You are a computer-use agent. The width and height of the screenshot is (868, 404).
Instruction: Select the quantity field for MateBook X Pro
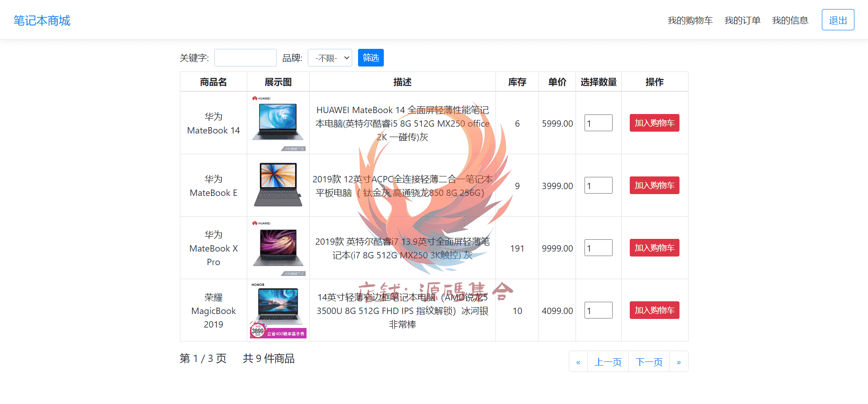pos(598,248)
